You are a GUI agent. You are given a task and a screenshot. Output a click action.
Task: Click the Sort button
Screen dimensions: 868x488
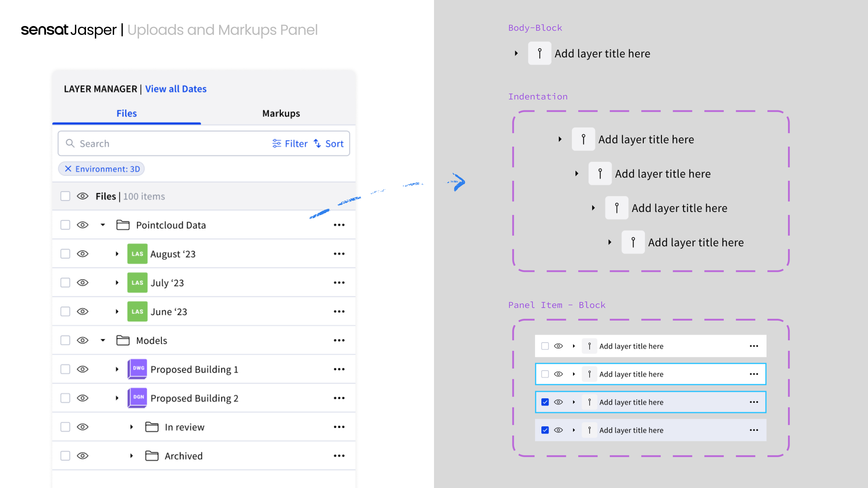pyautogui.click(x=328, y=144)
